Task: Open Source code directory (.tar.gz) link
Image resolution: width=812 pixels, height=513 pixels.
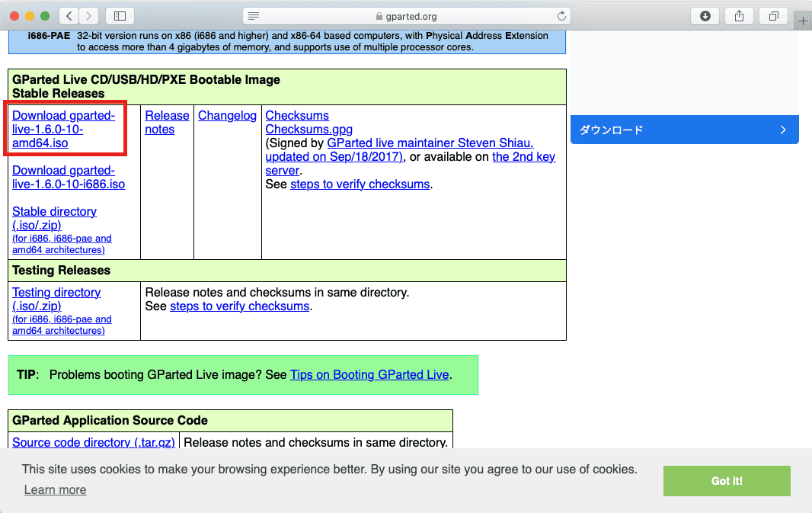Action: (94, 442)
